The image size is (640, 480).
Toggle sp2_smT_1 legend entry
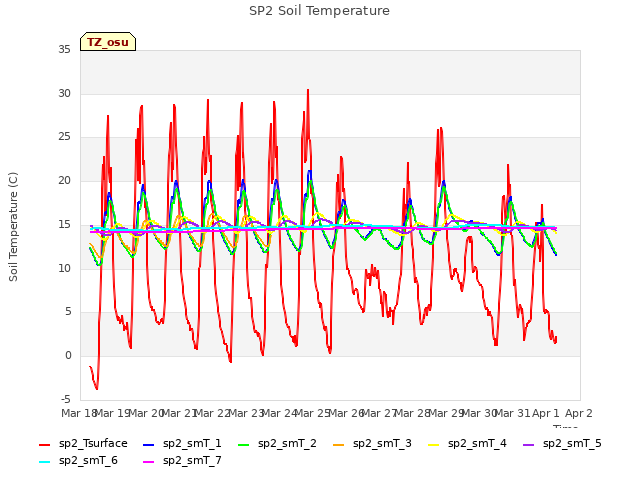(182, 444)
